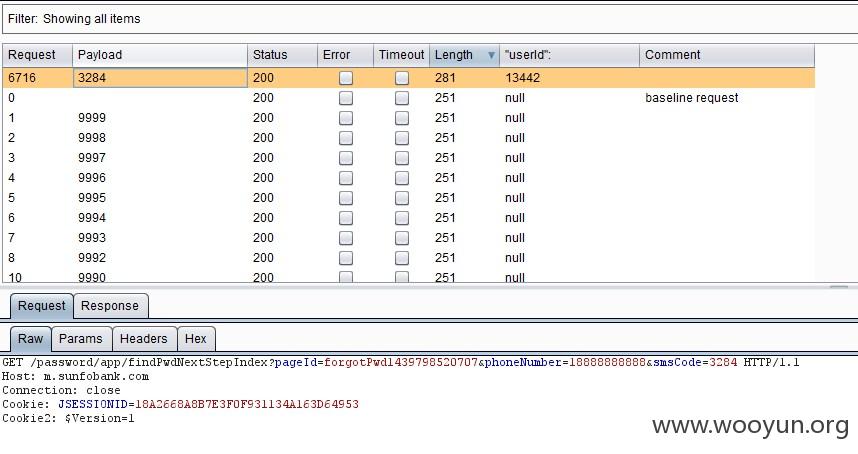858x454 pixels.
Task: Select request number 6716 cell
Action: [37, 78]
